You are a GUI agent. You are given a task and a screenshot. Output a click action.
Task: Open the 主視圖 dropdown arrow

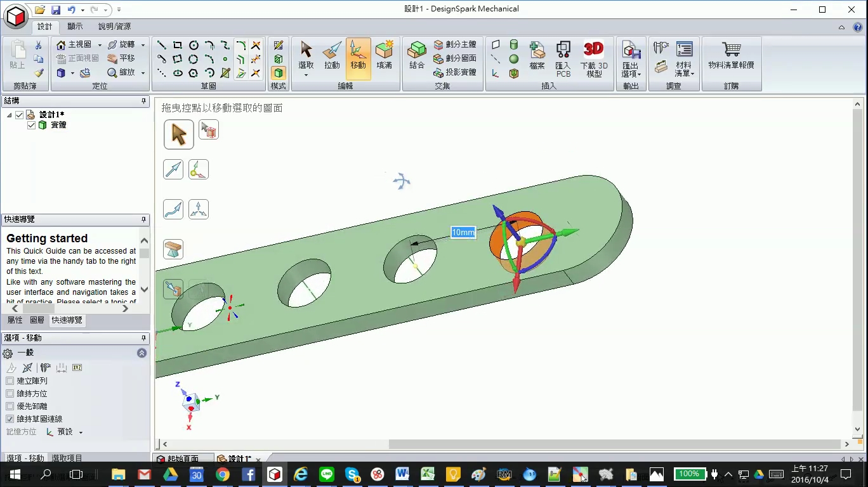coord(100,45)
